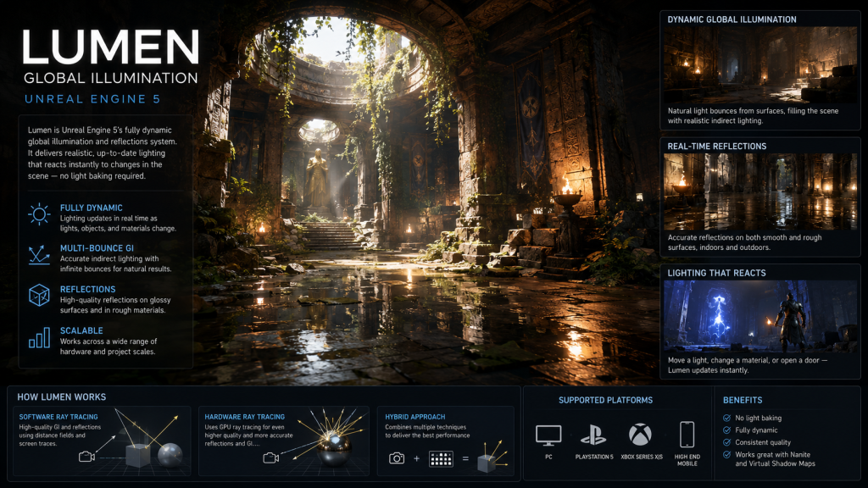Click the Benefits heading
The width and height of the screenshot is (868, 488).
[743, 400]
